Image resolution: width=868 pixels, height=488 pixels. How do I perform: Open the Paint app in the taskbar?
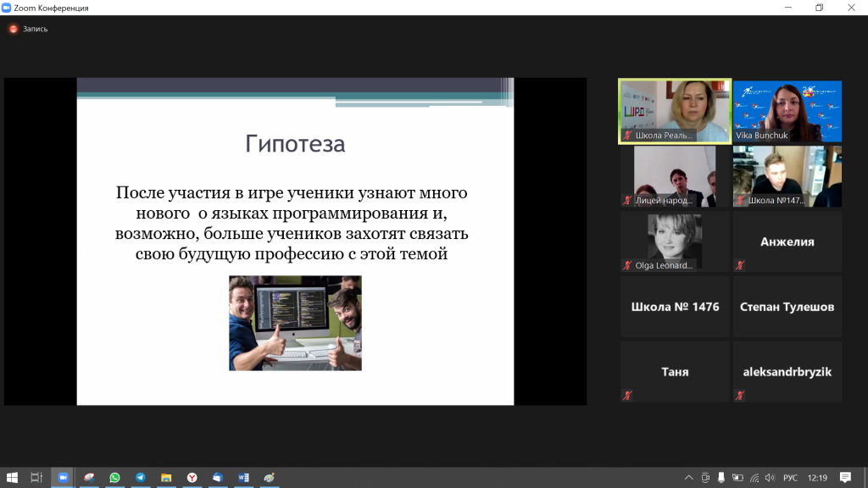(270, 478)
